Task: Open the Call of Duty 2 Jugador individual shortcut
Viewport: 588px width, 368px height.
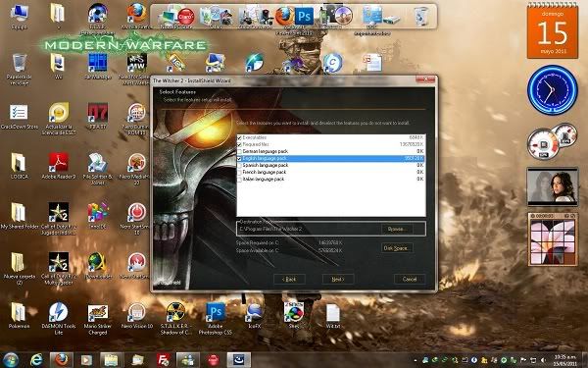Action: point(58,219)
